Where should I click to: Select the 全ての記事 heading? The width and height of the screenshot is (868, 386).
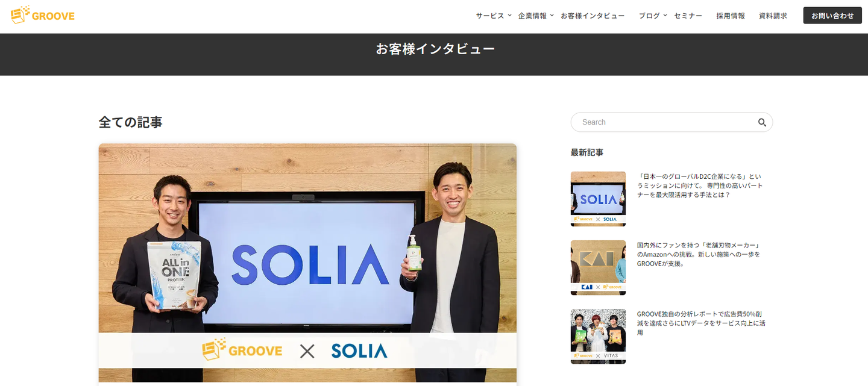[131, 122]
